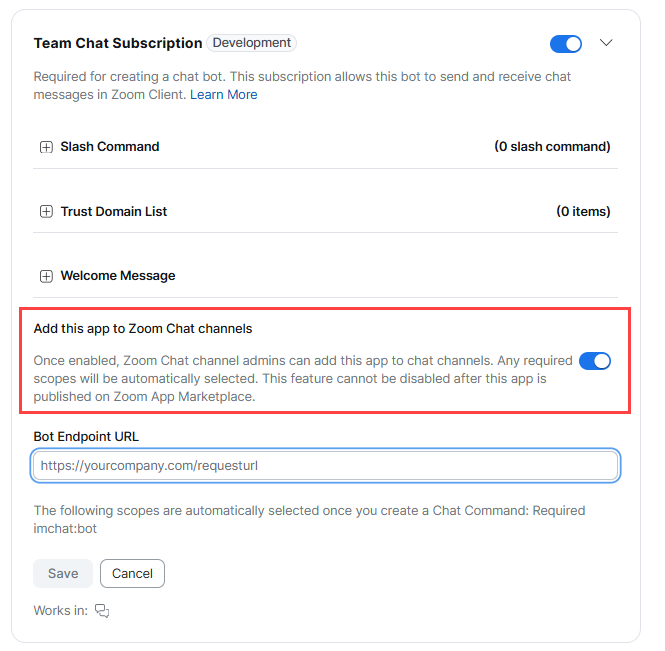This screenshot has height=651, width=665.
Task: Click the Team Chat Subscription heading
Action: coord(118,43)
